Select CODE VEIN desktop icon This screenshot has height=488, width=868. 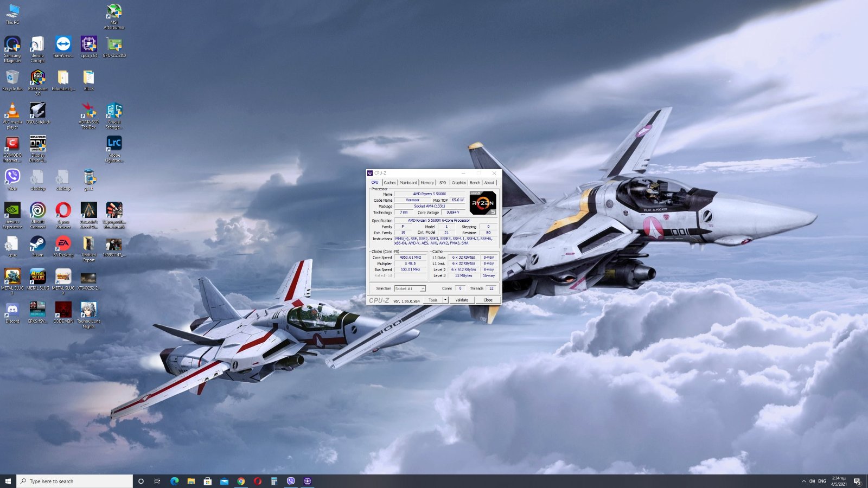click(63, 312)
